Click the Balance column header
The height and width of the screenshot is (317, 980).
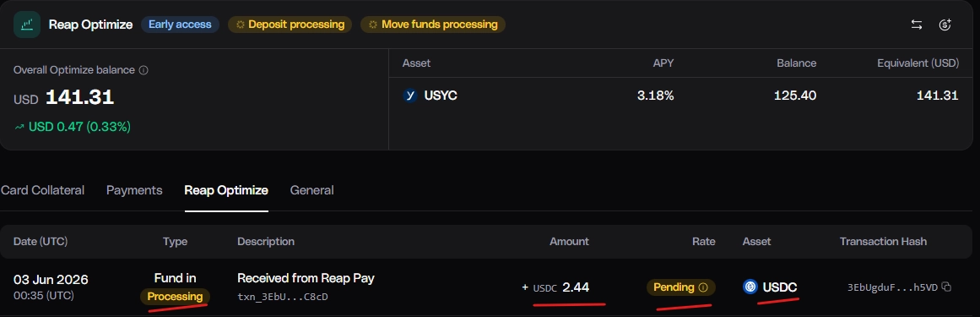(796, 63)
